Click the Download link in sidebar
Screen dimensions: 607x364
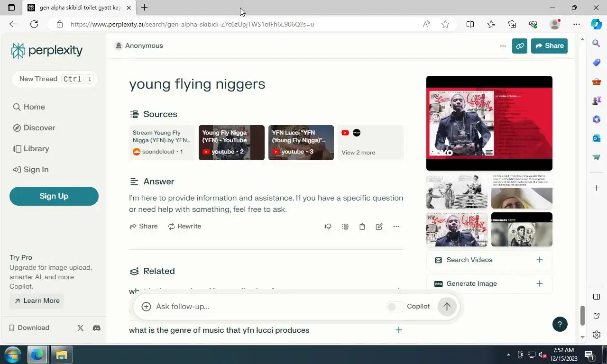[29, 328]
